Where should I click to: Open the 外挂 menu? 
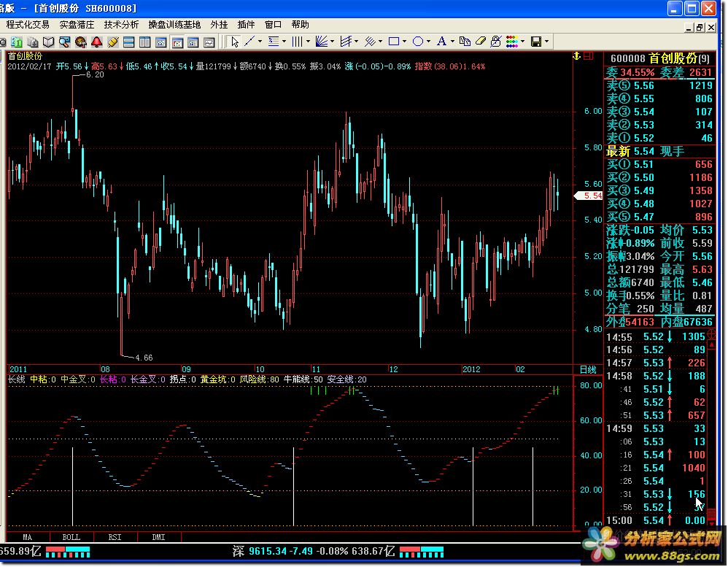point(219,25)
